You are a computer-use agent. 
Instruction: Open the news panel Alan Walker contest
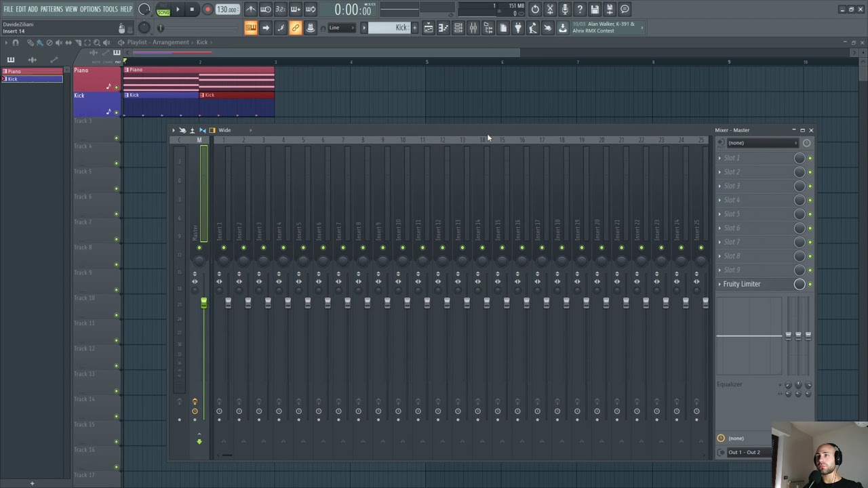pos(607,28)
